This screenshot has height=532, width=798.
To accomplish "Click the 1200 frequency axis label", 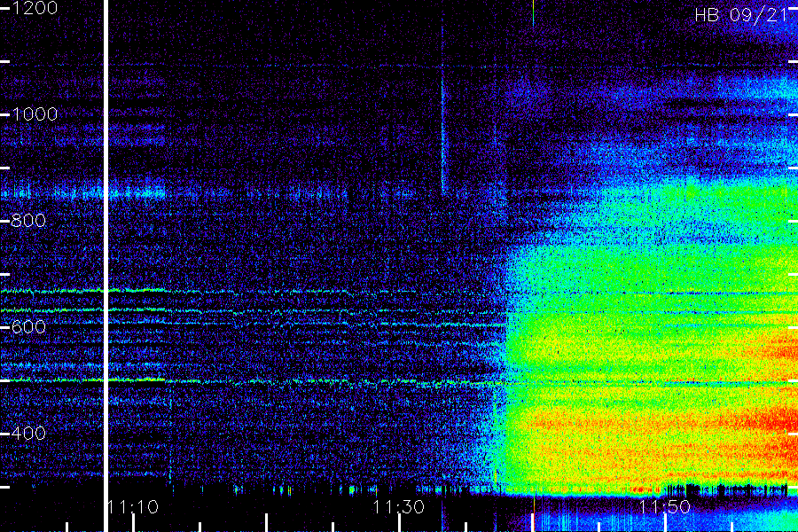I will [34, 8].
